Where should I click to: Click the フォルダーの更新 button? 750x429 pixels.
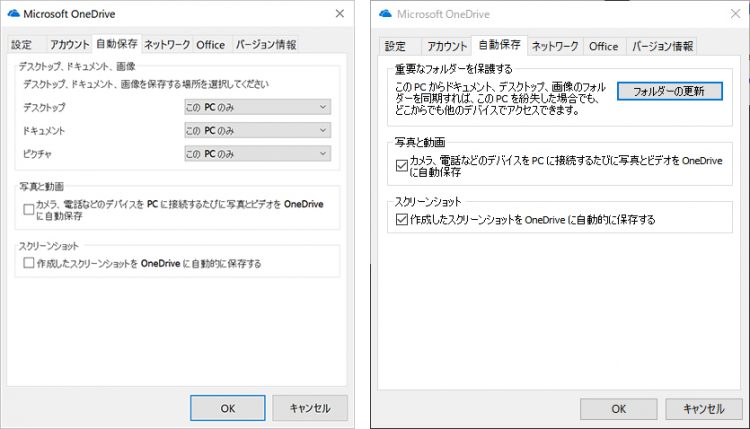pos(669,91)
